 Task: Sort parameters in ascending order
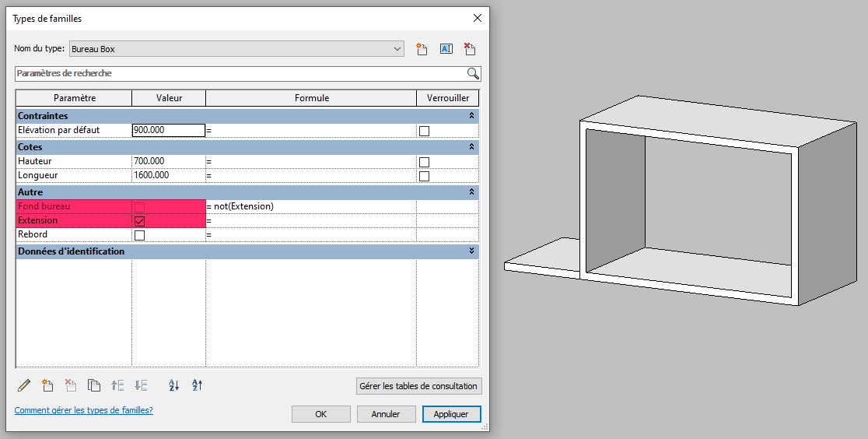tap(174, 385)
